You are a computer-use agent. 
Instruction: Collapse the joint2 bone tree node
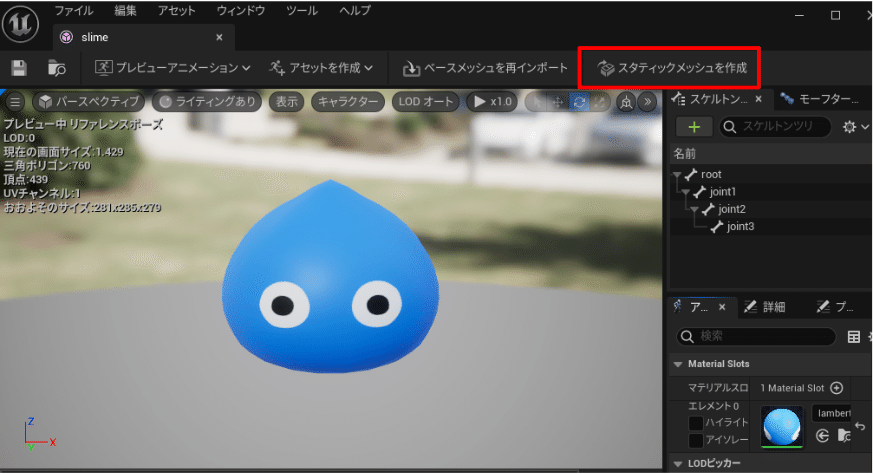click(694, 209)
